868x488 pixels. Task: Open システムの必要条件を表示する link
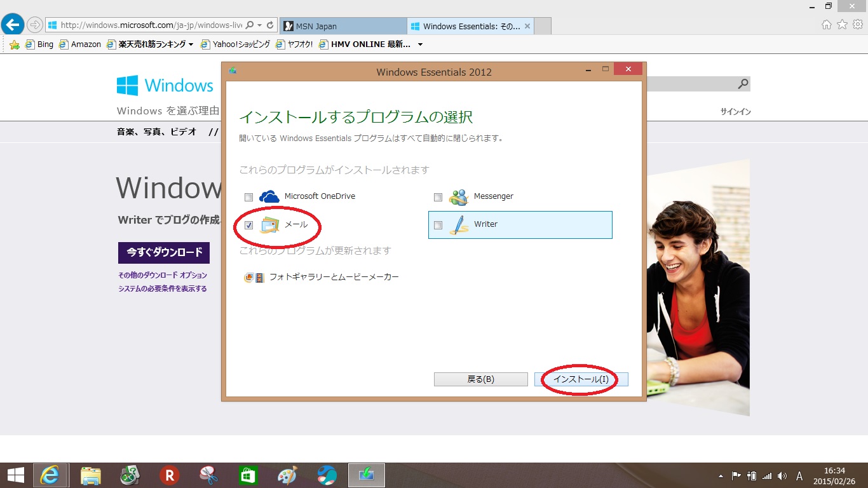click(163, 288)
